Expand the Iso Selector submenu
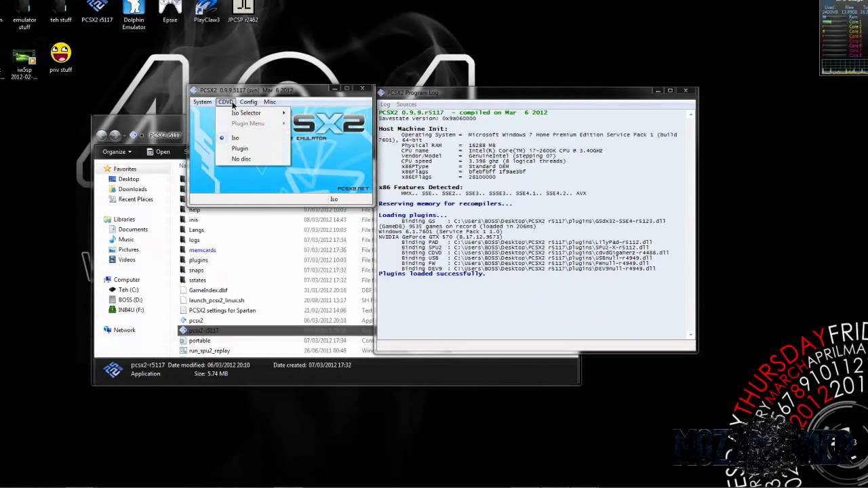 [x=252, y=113]
